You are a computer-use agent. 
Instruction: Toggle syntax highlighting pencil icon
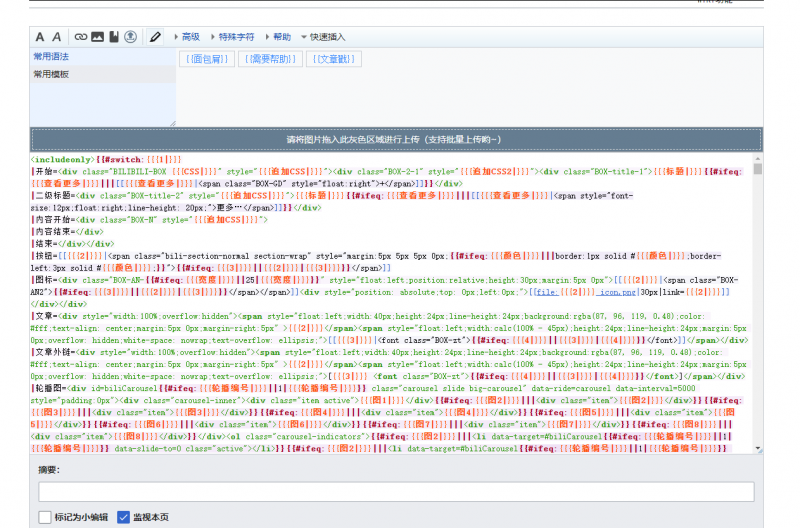(x=155, y=37)
